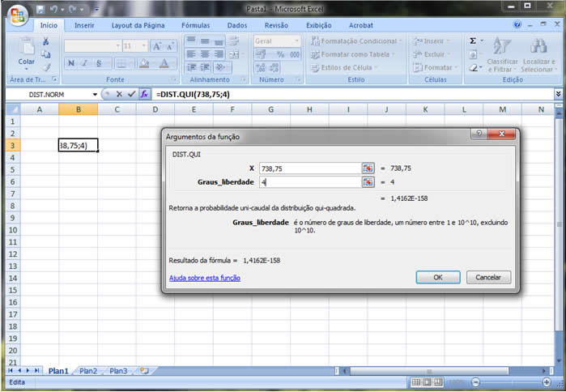Click the X argument input field
The width and height of the screenshot is (566, 392).
pos(309,168)
